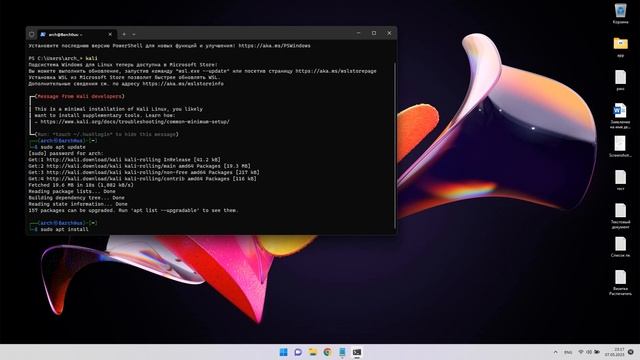Click the 'Reading package lists... Done' line
Viewport: 640px width, 360px height.
[x=72, y=191]
